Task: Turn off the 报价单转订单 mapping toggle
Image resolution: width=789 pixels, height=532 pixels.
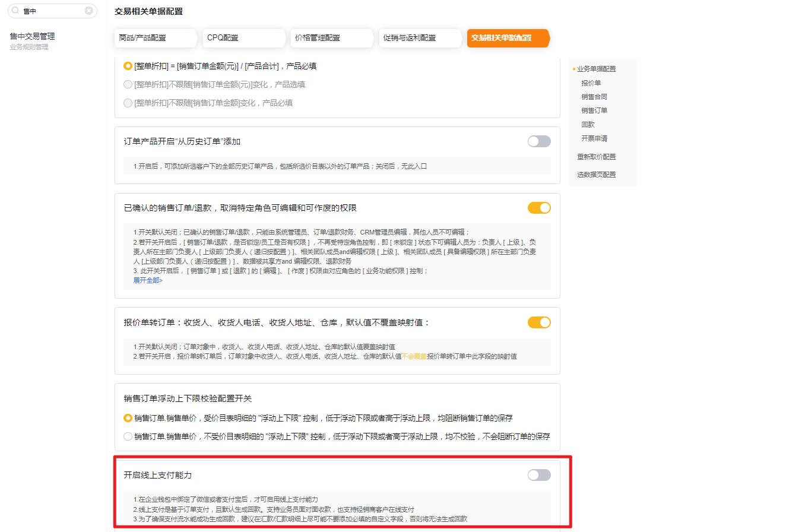Action: 539,322
